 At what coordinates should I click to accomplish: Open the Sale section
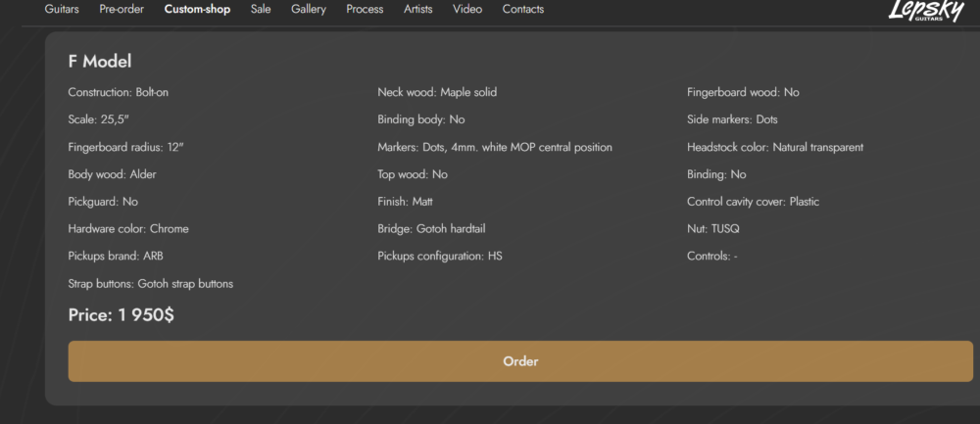pyautogui.click(x=261, y=10)
